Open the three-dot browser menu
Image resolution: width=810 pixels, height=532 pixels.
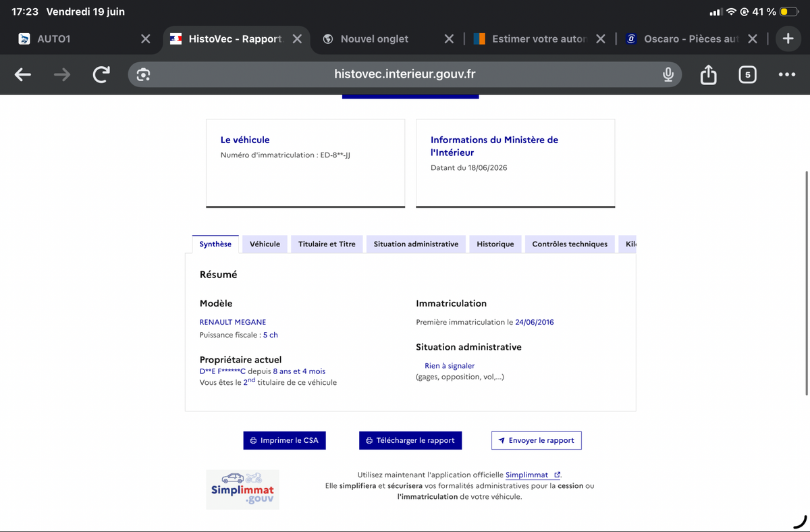[786, 74]
